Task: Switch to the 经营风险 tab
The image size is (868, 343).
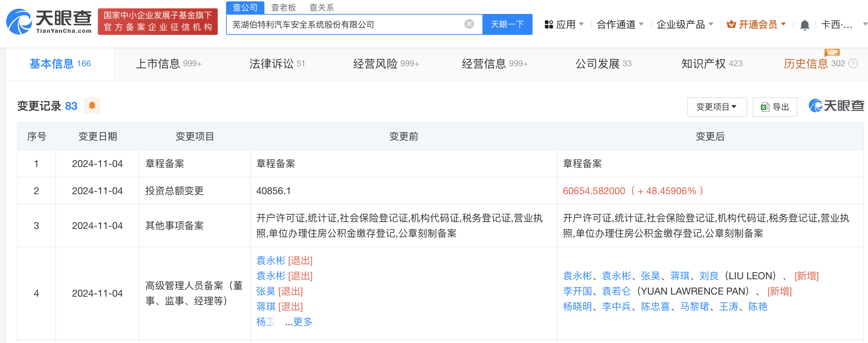Action: click(386, 64)
